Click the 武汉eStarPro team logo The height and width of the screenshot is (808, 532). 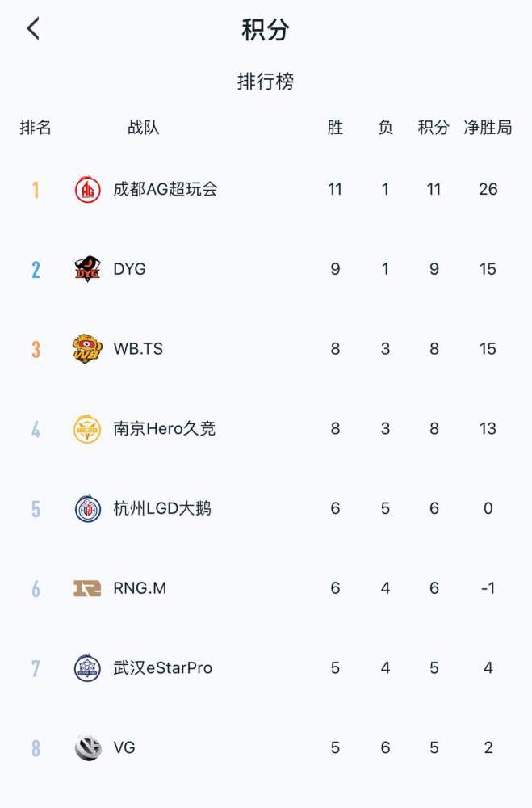(x=88, y=668)
